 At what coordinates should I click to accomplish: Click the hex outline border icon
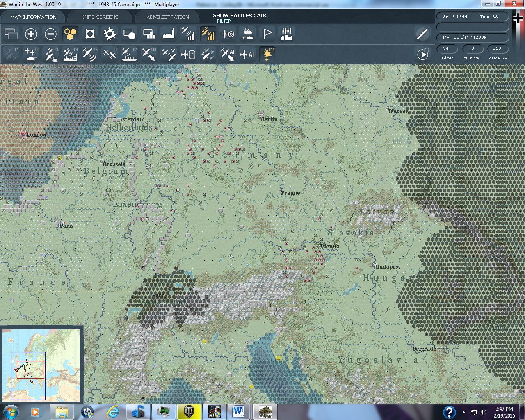(90, 34)
